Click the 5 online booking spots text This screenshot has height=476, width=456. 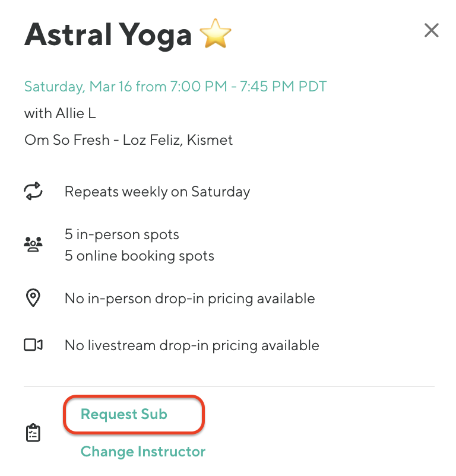point(140,256)
